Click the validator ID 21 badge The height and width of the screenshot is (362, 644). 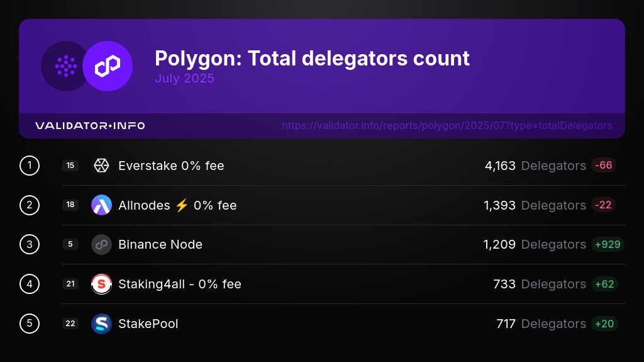tap(70, 284)
